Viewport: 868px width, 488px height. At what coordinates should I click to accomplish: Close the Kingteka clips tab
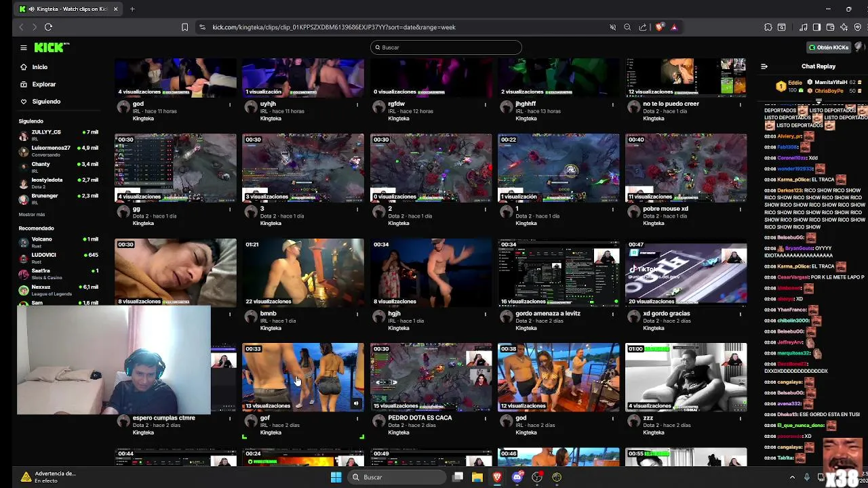115,9
